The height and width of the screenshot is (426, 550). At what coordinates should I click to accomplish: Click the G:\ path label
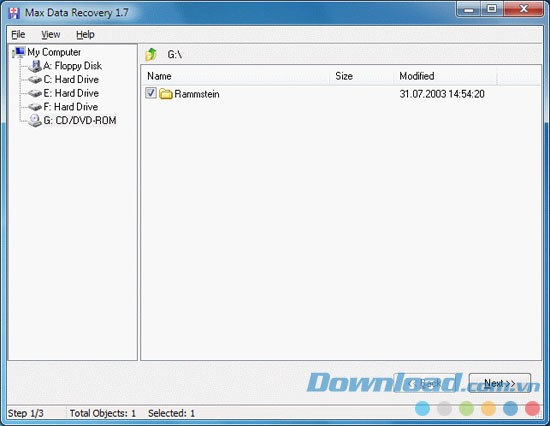click(175, 55)
